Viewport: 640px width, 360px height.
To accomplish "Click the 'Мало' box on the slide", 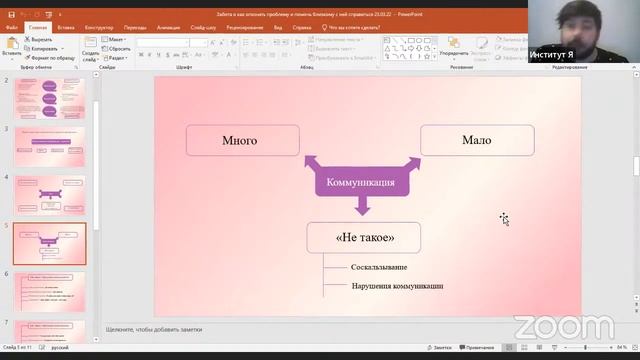I will click(477, 140).
